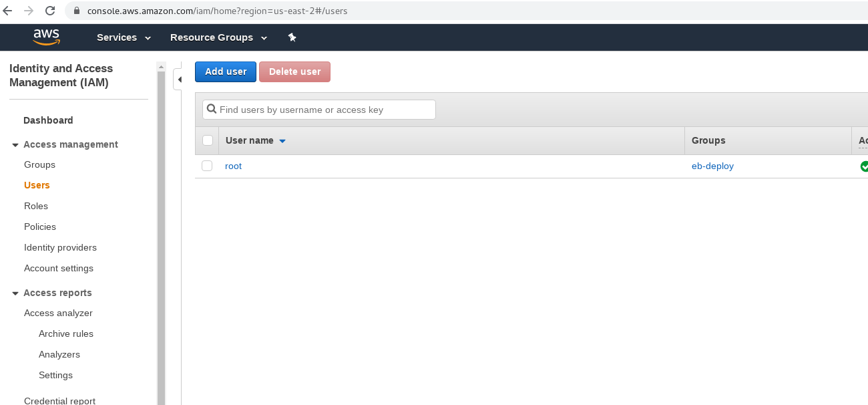Collapse the sidebar with the arrow handle
The image size is (868, 405).
[178, 80]
